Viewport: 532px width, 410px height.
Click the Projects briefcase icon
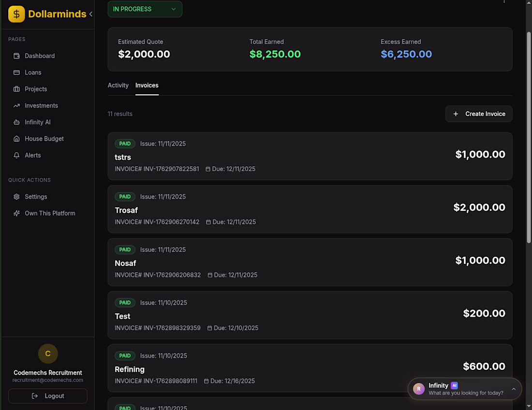pyautogui.click(x=16, y=89)
